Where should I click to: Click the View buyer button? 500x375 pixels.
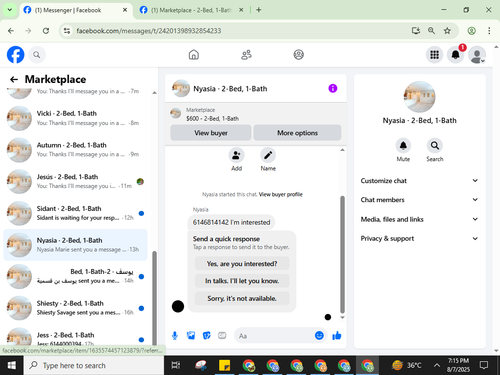tap(211, 133)
